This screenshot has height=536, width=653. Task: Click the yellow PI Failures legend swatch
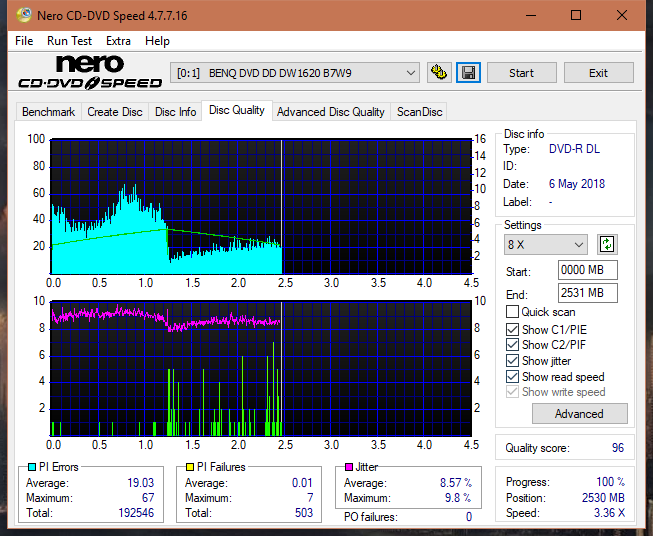pos(190,467)
